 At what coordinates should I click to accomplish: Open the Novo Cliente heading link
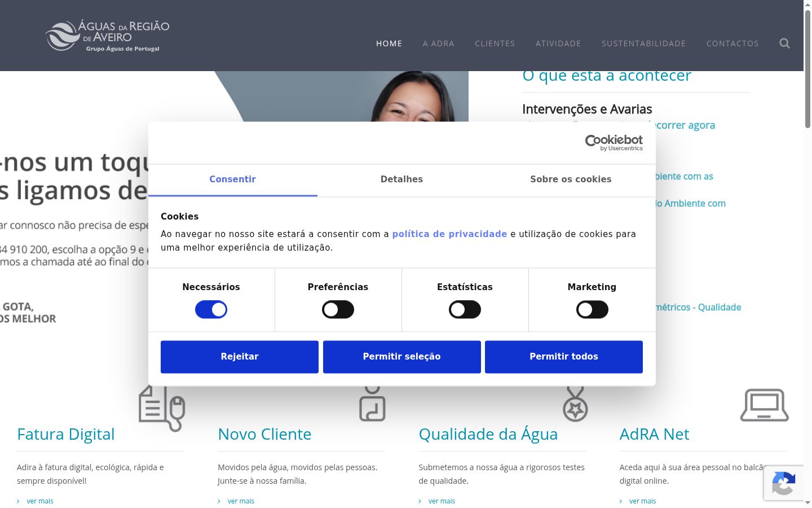click(264, 434)
